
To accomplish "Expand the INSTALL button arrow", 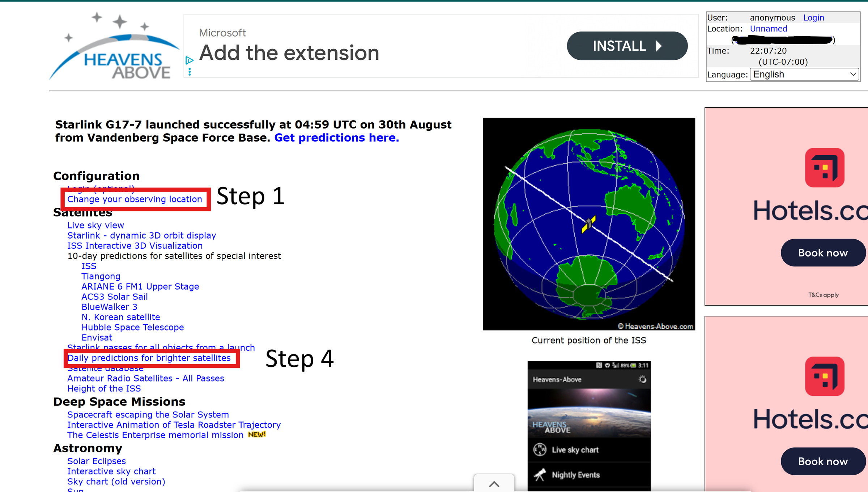I will [x=659, y=46].
